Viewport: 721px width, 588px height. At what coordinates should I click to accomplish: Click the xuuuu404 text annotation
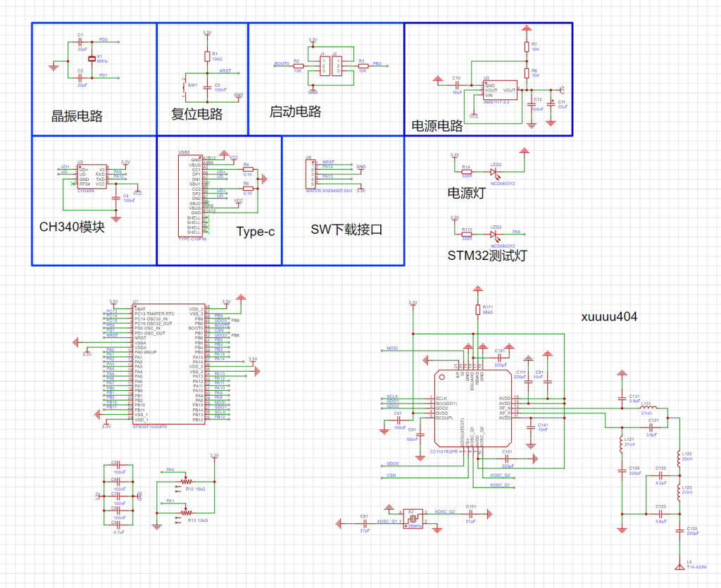[609, 317]
